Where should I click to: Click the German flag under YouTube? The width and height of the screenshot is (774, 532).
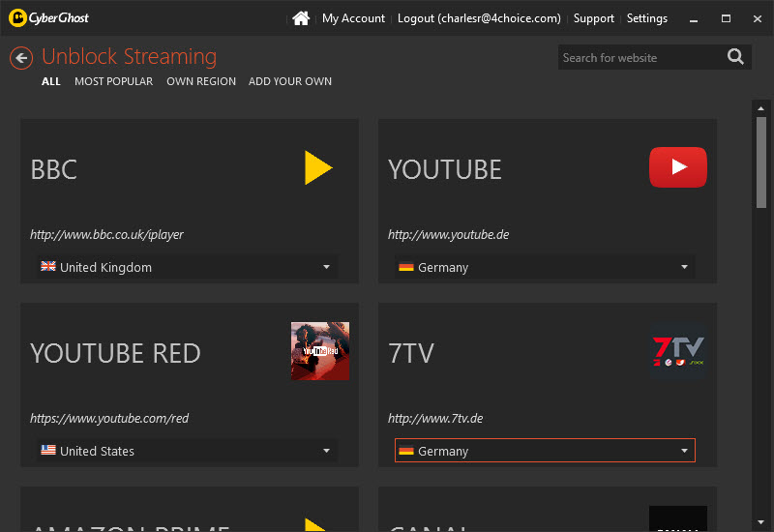point(406,267)
